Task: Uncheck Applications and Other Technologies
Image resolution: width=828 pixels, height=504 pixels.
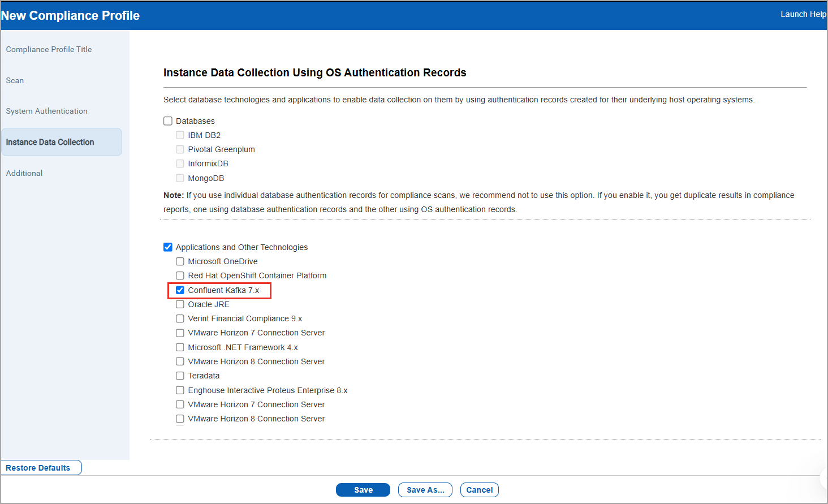Action: pos(168,247)
